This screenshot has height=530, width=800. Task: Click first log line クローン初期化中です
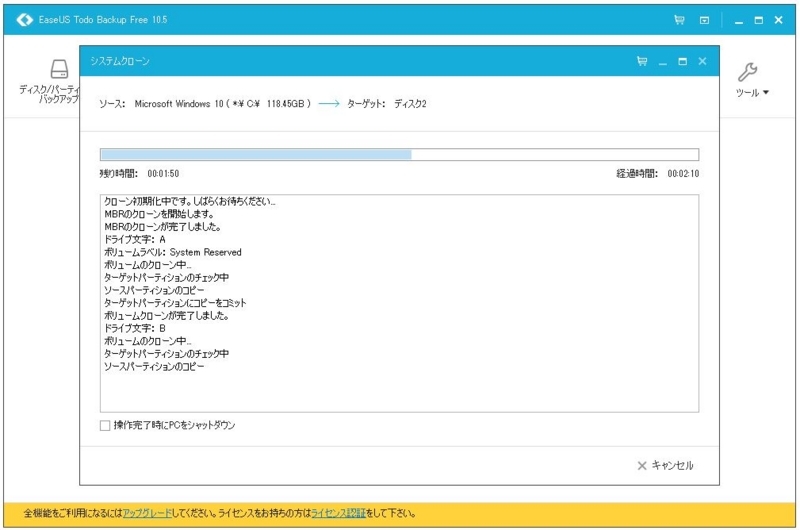coord(190,201)
